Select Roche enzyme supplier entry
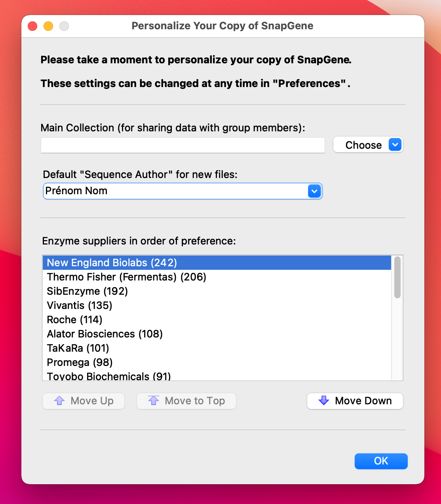The width and height of the screenshot is (441, 504). tap(75, 320)
